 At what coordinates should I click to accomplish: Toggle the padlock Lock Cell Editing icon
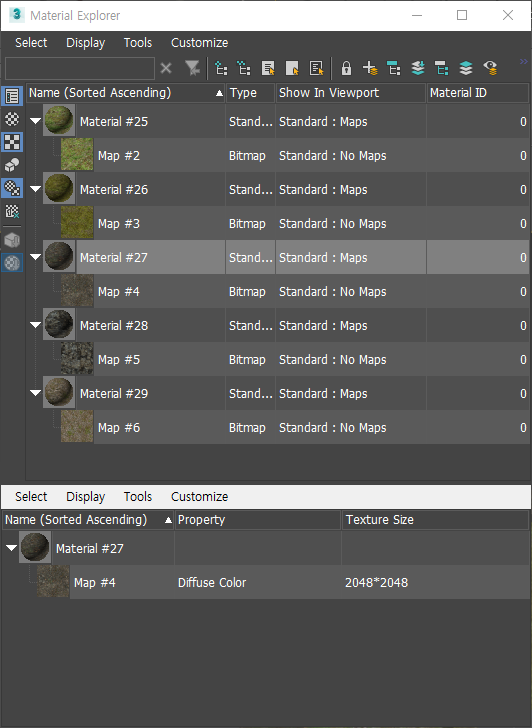[x=346, y=69]
